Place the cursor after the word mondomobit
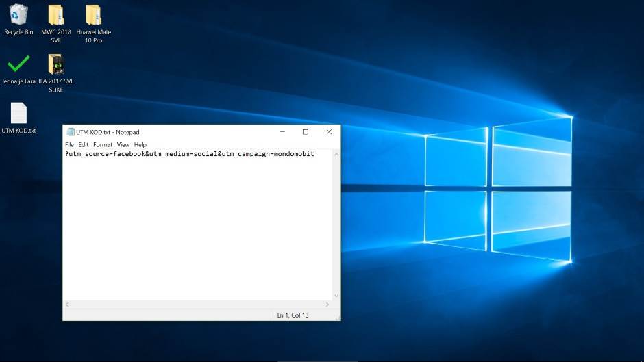644x362 pixels. [314, 154]
